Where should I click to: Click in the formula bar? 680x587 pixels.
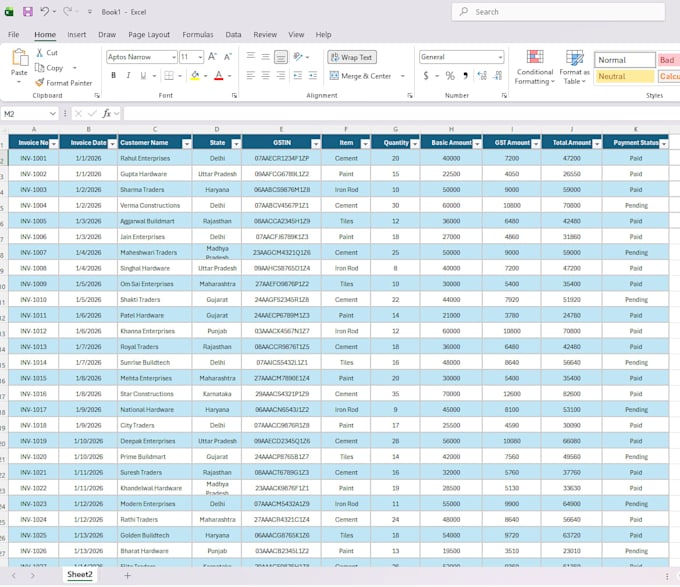coord(401,114)
